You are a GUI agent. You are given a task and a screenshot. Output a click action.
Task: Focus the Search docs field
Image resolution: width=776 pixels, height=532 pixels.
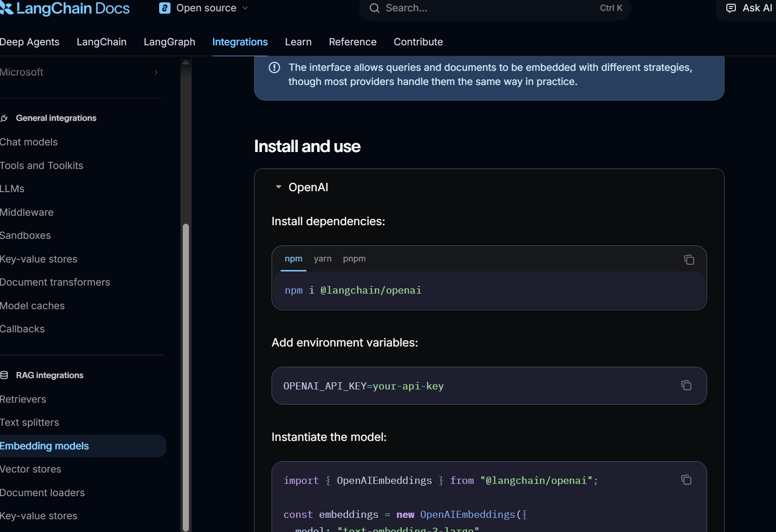coord(495,8)
